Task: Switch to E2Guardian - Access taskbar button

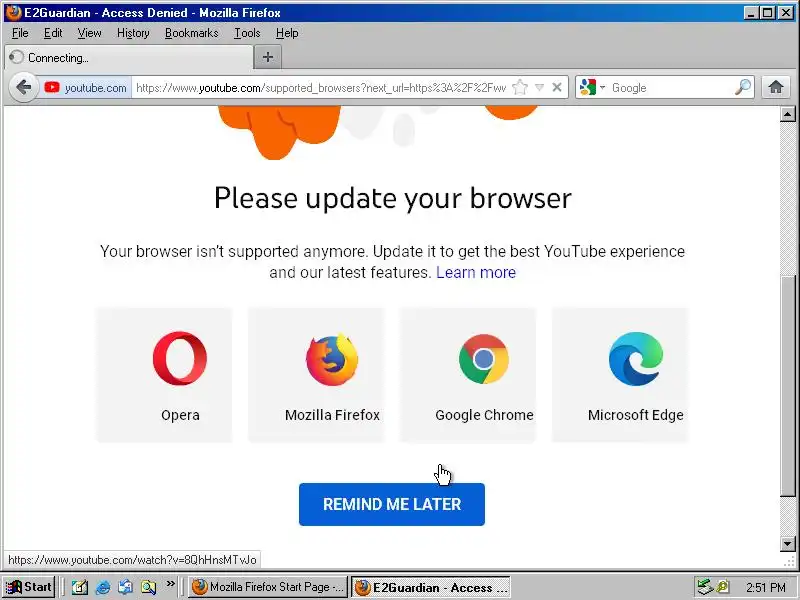Action: tap(430, 587)
